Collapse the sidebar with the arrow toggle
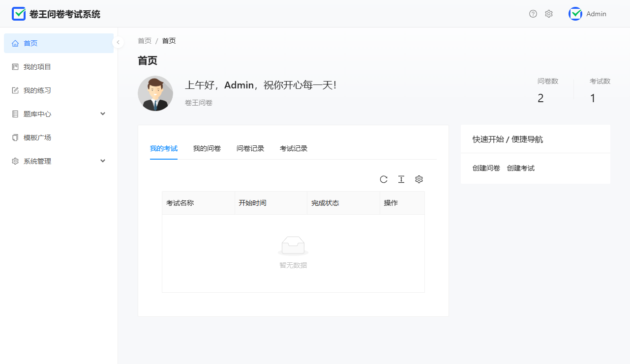630x364 pixels. 118,42
